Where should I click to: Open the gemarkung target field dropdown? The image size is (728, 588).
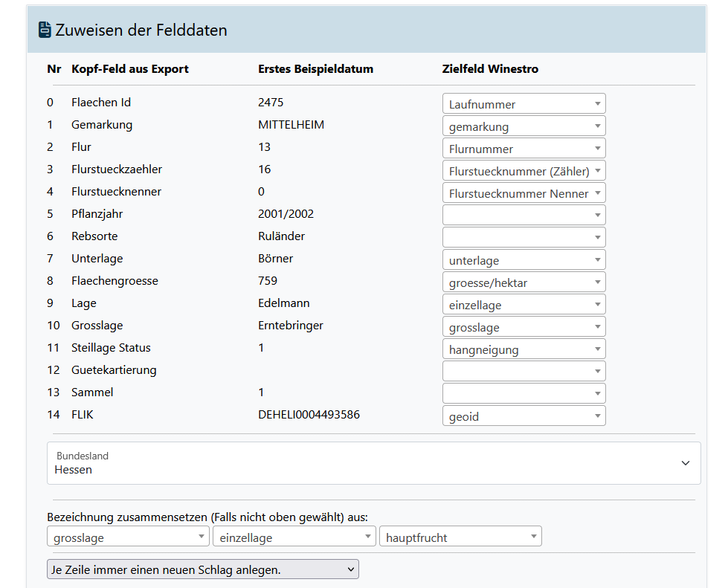pos(524,126)
